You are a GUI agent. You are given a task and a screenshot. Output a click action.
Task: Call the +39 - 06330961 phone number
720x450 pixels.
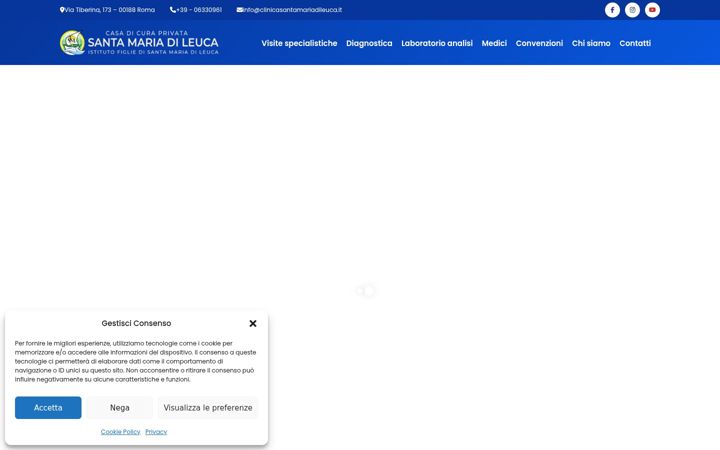coord(199,10)
